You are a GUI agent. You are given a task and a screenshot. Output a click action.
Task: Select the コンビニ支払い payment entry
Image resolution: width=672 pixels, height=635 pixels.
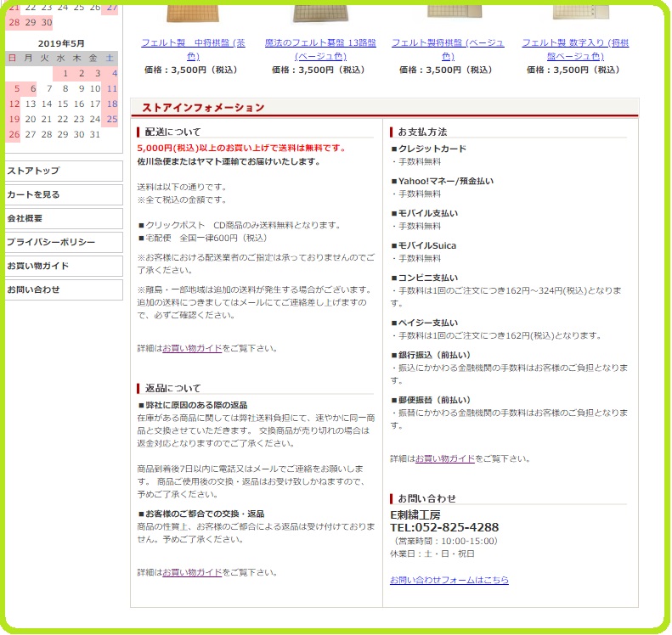[424, 278]
